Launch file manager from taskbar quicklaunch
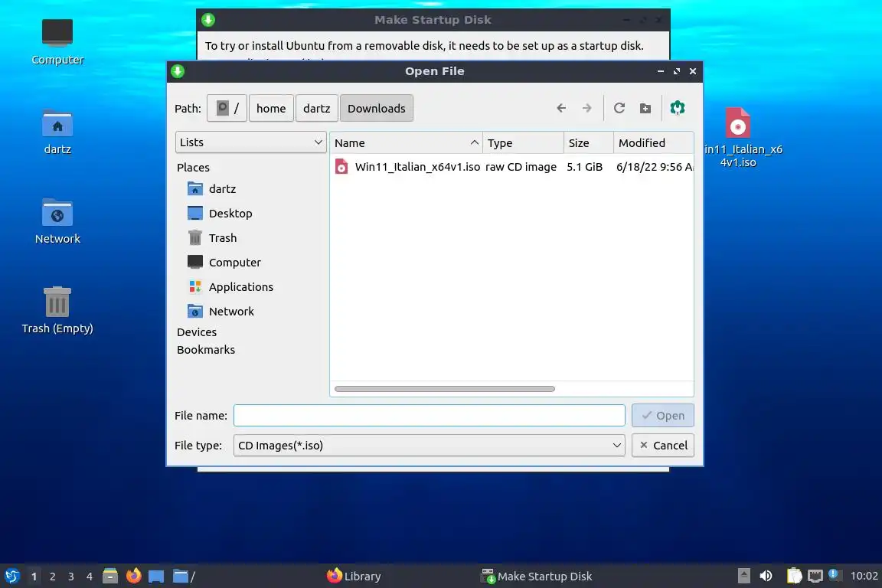The width and height of the screenshot is (882, 588). point(110,576)
